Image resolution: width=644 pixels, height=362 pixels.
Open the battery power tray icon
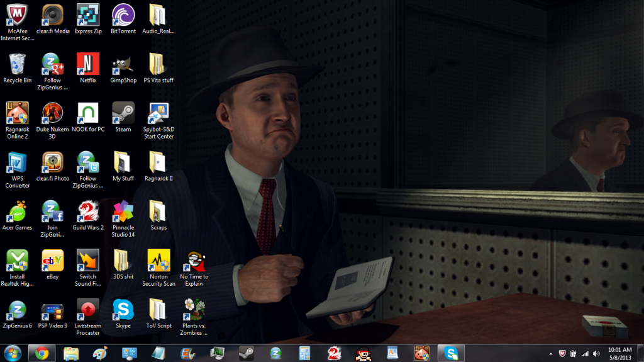pyautogui.click(x=574, y=354)
